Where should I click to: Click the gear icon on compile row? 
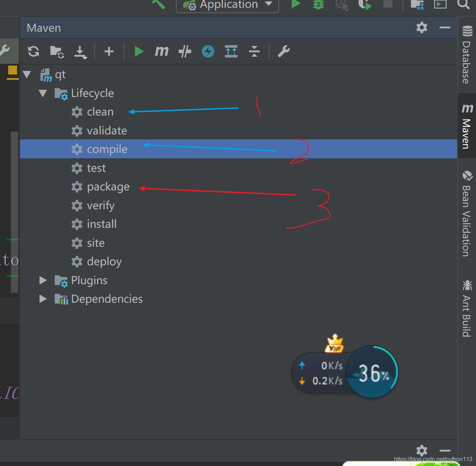77,149
